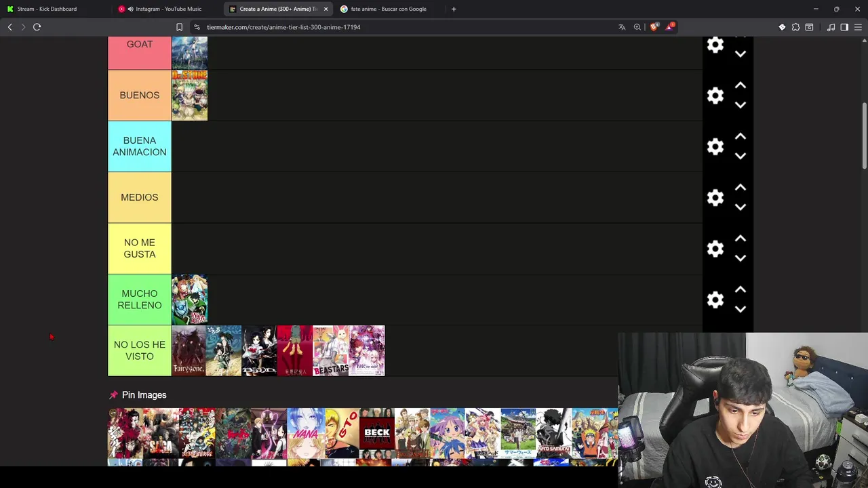
Task: Select the Beastars thumbnail
Action: 331,350
